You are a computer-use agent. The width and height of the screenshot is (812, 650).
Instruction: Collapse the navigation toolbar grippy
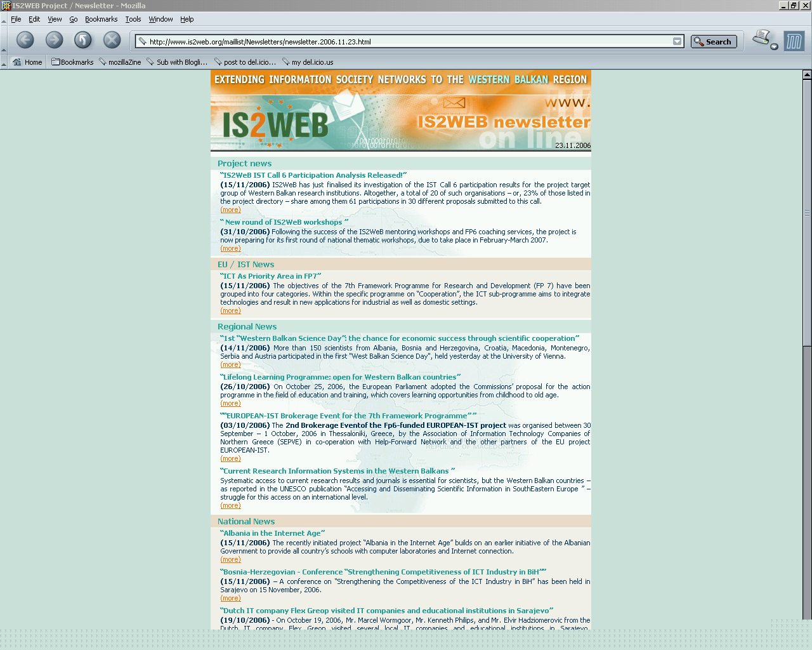click(4, 41)
